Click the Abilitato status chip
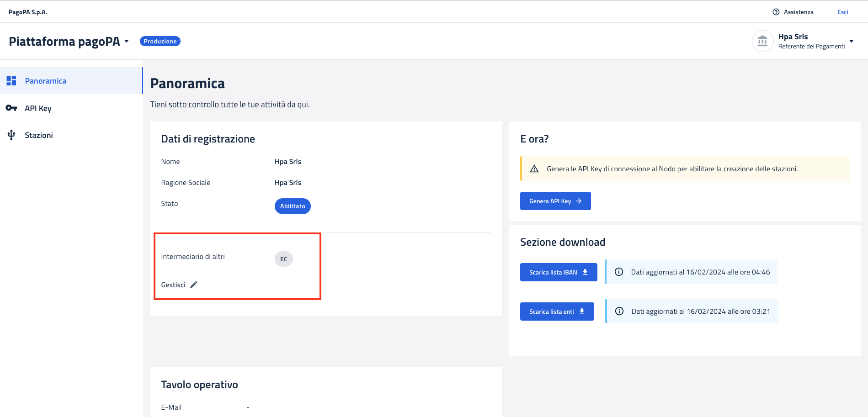868x417 pixels. click(x=293, y=206)
